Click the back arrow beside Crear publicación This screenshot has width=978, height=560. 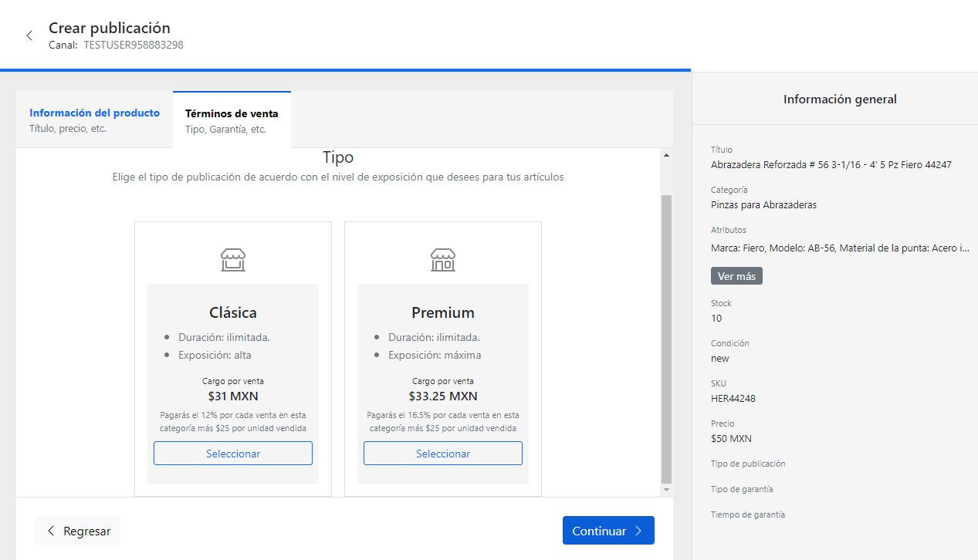tap(29, 35)
